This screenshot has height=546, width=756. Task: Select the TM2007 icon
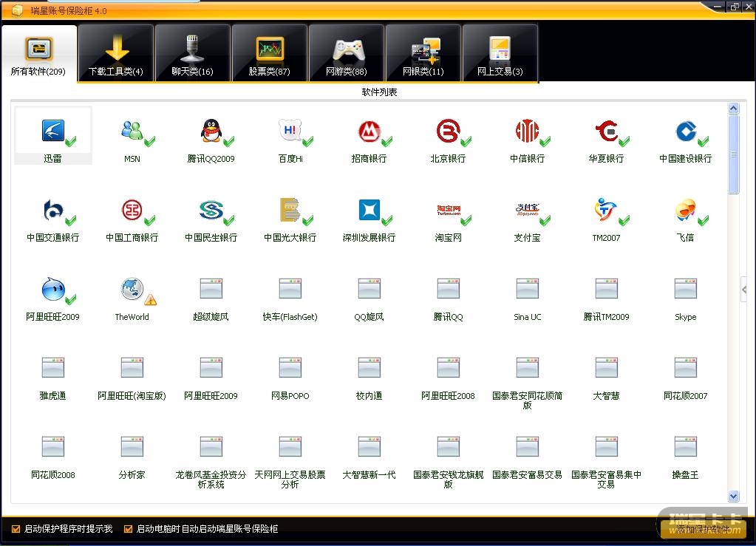coord(607,210)
